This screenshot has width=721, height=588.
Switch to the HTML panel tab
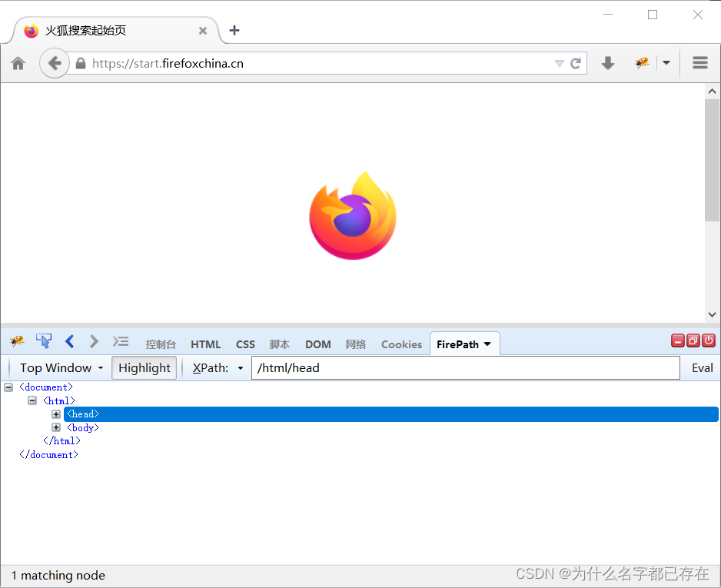[x=205, y=344]
